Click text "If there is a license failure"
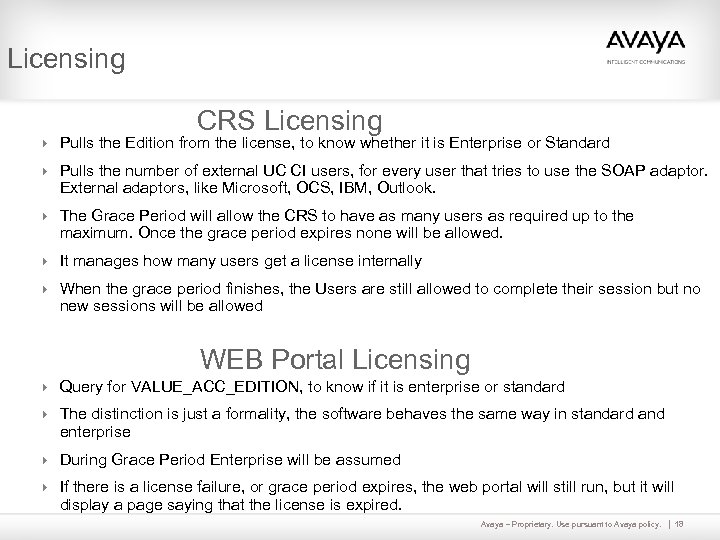720x540 pixels. 152,487
